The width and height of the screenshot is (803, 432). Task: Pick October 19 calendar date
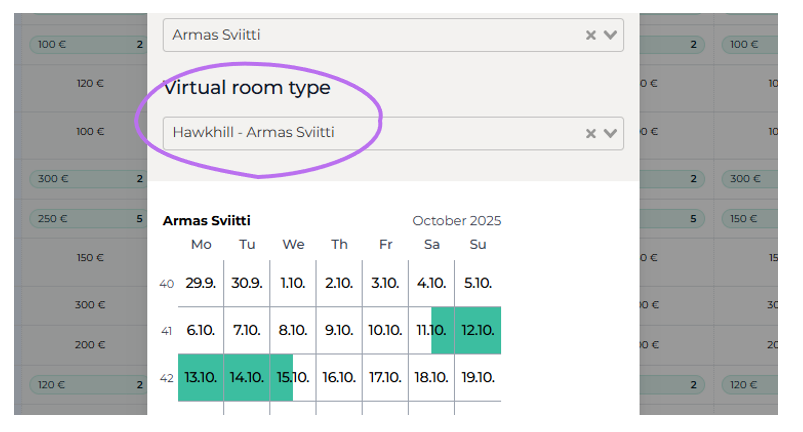478,378
